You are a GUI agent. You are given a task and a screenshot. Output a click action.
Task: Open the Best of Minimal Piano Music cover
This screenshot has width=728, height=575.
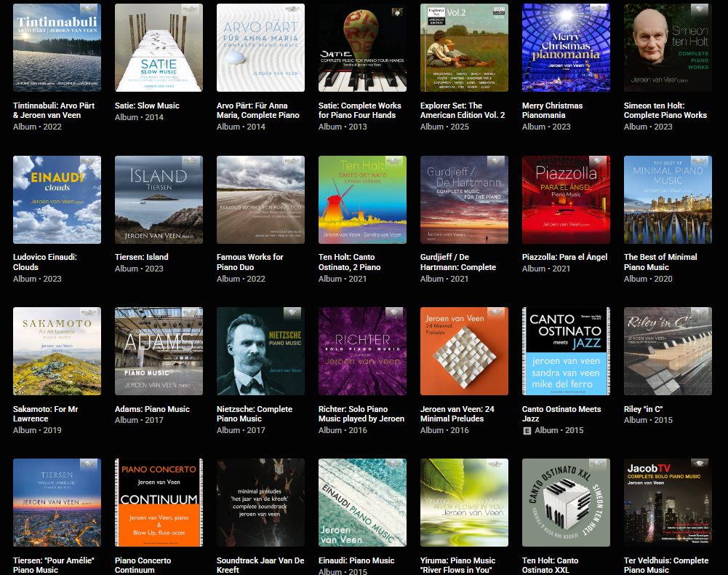pyautogui.click(x=668, y=200)
